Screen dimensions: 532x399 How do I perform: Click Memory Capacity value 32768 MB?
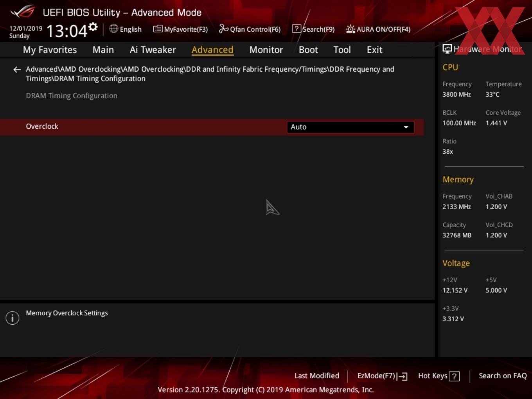457,235
